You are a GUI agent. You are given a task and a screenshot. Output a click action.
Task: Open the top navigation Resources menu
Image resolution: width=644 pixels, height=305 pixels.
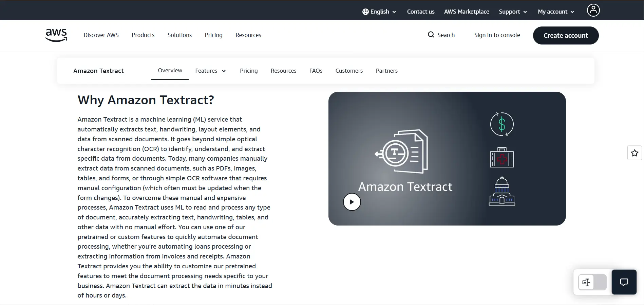[x=248, y=35]
